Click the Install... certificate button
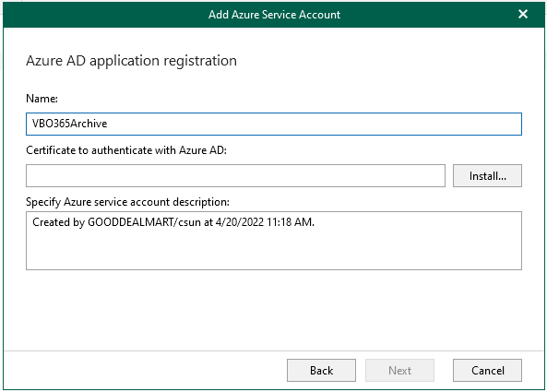 point(487,176)
